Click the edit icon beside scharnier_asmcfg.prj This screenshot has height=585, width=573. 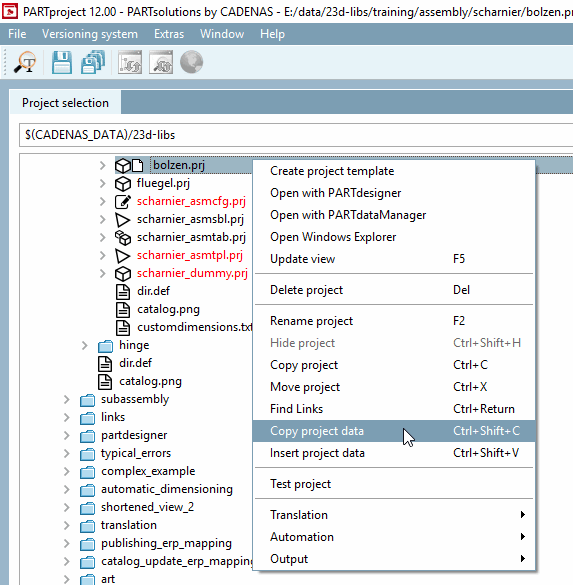[123, 201]
